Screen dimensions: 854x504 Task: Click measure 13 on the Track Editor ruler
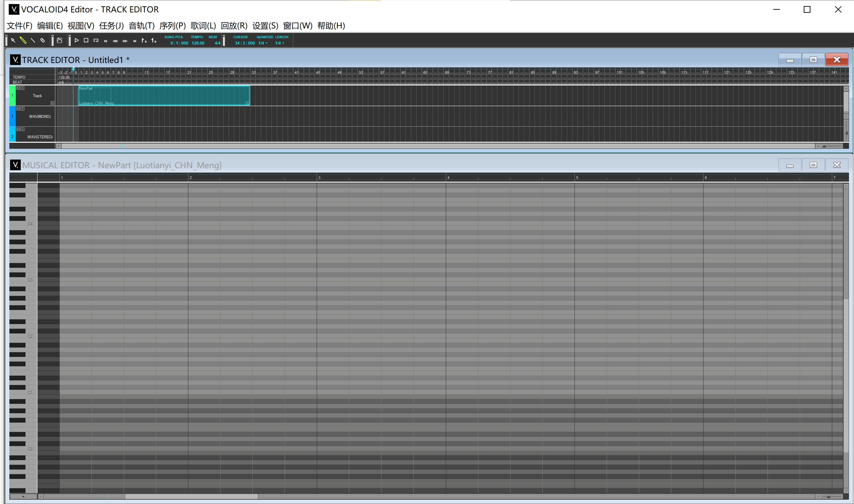(x=146, y=72)
